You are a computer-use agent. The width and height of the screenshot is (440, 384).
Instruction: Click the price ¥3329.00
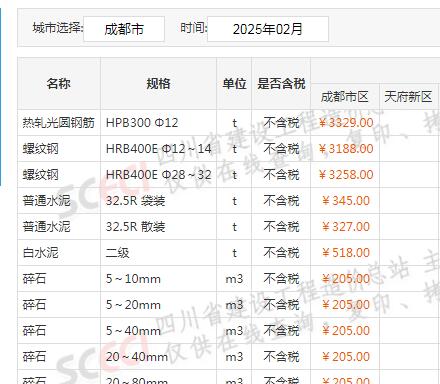(x=346, y=123)
